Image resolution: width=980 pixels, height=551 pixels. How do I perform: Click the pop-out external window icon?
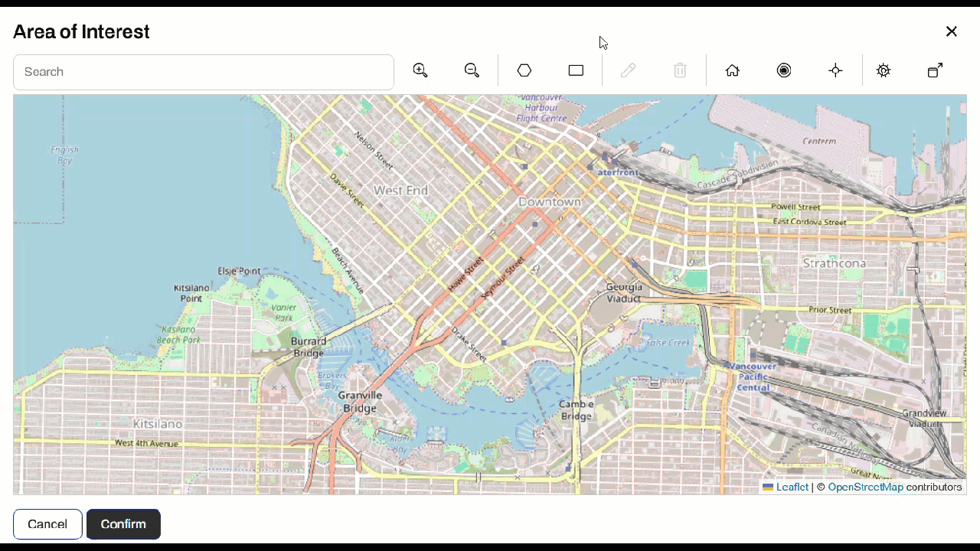(935, 70)
